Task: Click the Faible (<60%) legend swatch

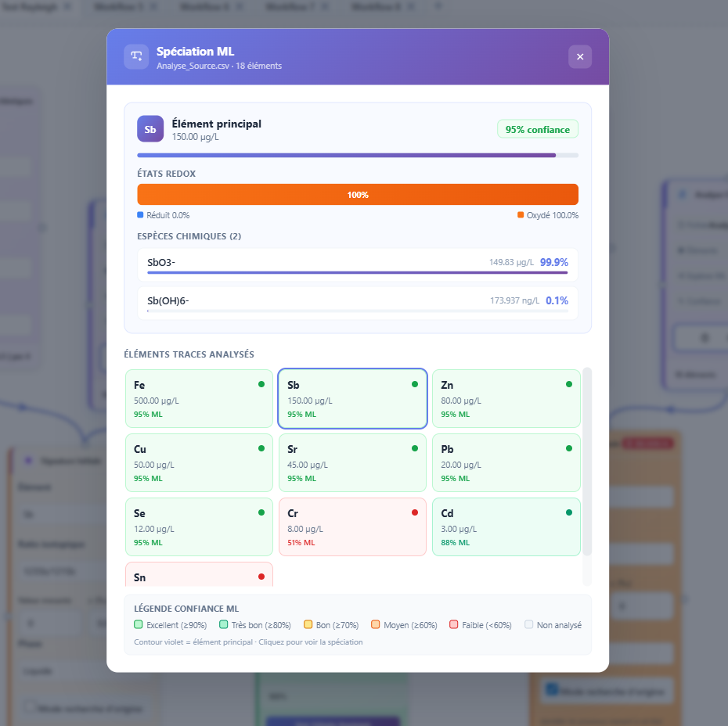Action: point(453,625)
